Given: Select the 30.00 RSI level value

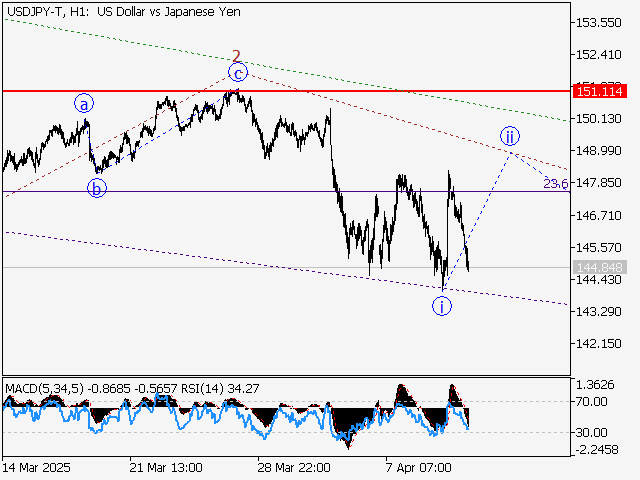Looking at the screenshot, I should pyautogui.click(x=590, y=432).
